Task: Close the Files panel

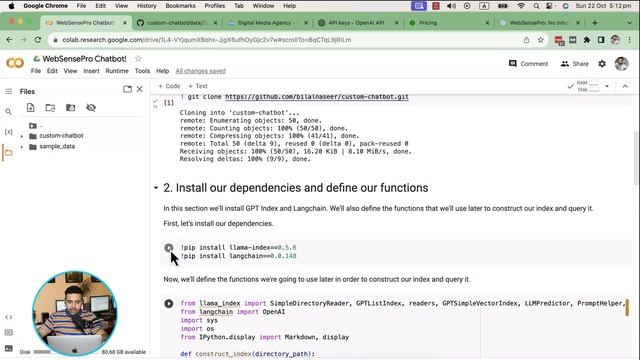Action: point(140,89)
